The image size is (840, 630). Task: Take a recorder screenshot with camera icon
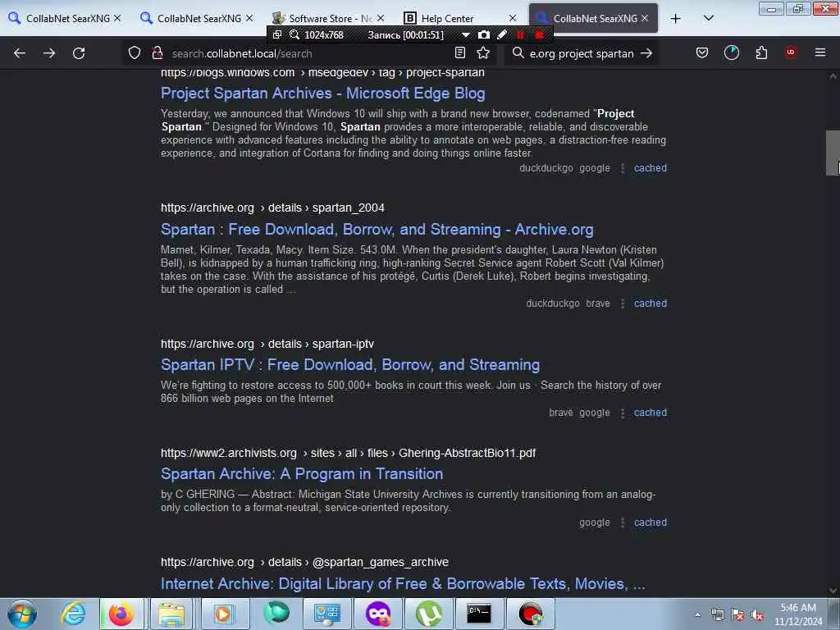pos(484,34)
